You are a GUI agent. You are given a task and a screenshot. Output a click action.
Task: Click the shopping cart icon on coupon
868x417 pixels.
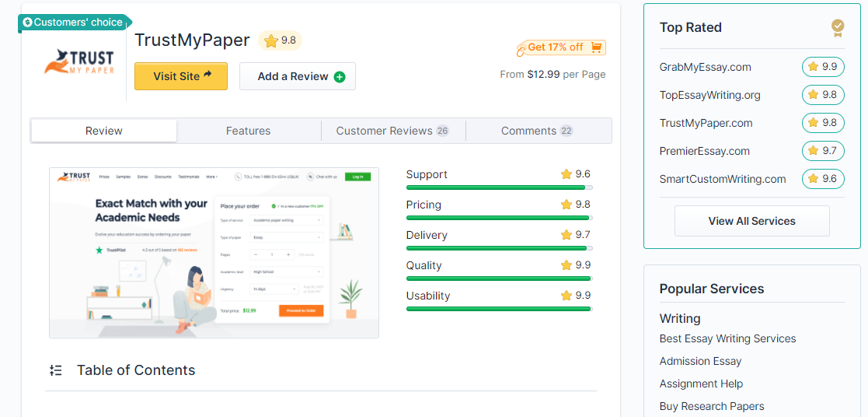[596, 47]
